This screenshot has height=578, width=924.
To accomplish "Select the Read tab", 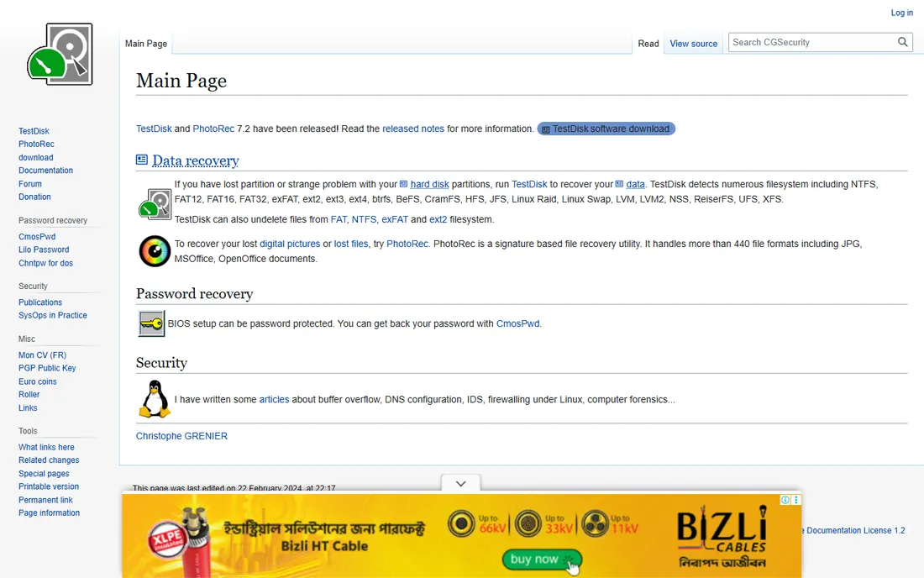I will point(648,44).
